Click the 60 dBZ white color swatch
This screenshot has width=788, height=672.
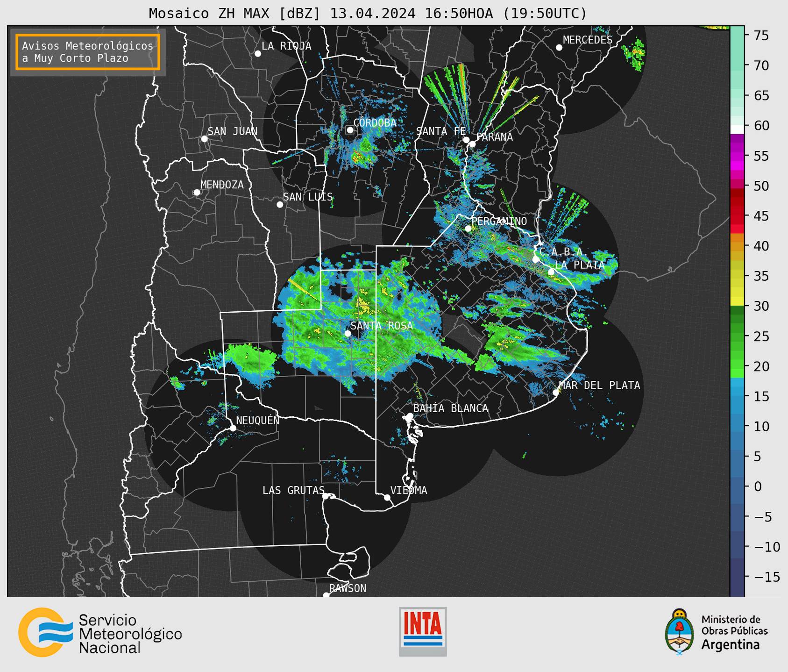click(737, 129)
